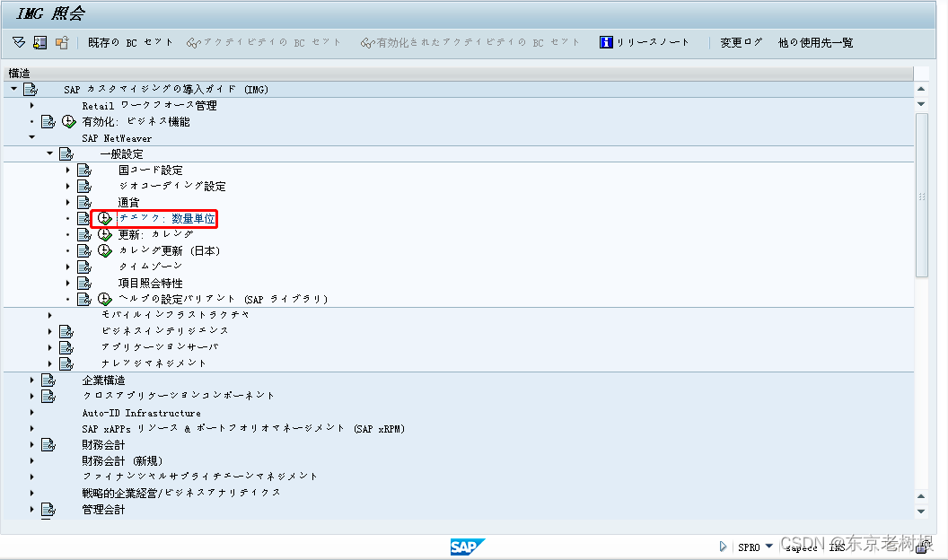
Task: Expand the 通貨 node
Action: click(67, 203)
